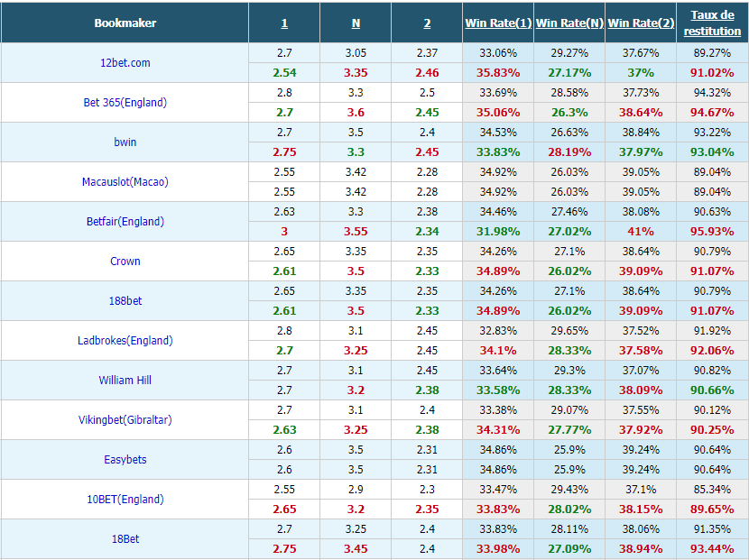Viewport: 749px width, 560px height.
Task: Select 10BET opening restitution 85.34%
Action: point(712,490)
